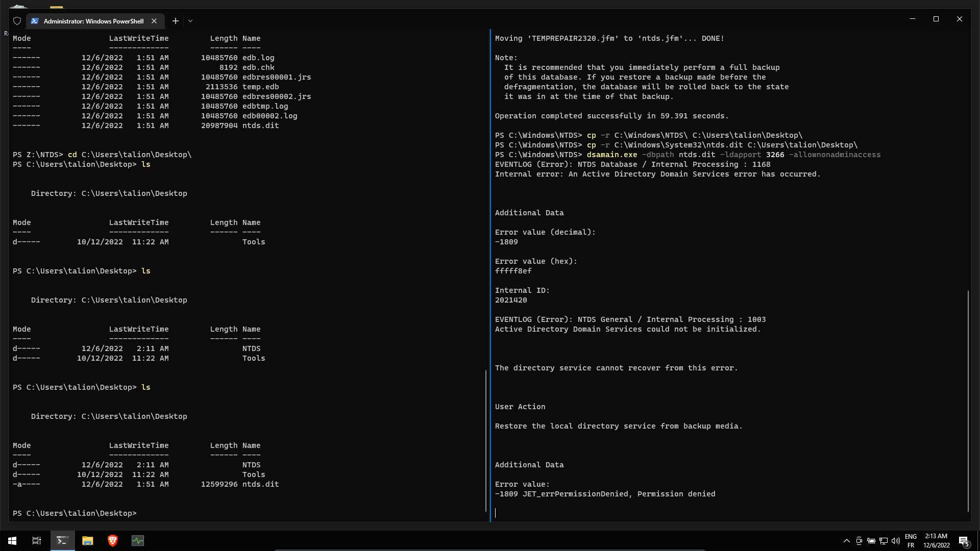Expand the new tab profile dropdown
This screenshot has height=551, width=980.
190,21
